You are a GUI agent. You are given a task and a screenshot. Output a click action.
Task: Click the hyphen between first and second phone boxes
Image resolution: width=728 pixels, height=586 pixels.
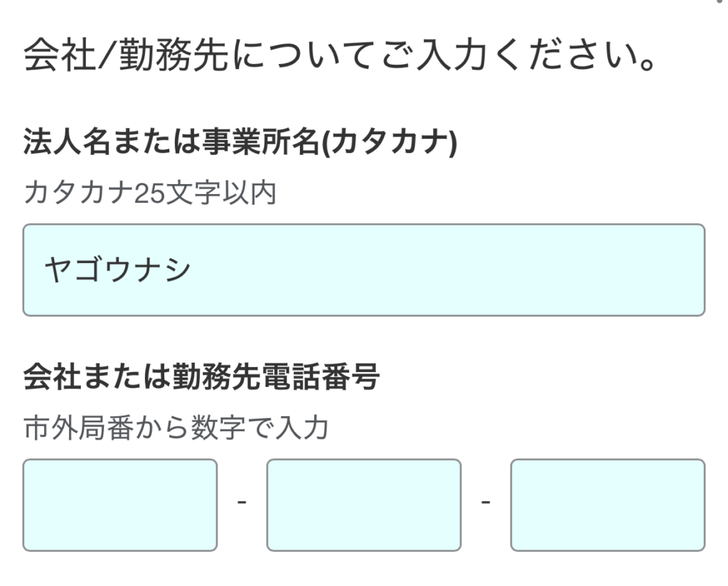pos(242,502)
